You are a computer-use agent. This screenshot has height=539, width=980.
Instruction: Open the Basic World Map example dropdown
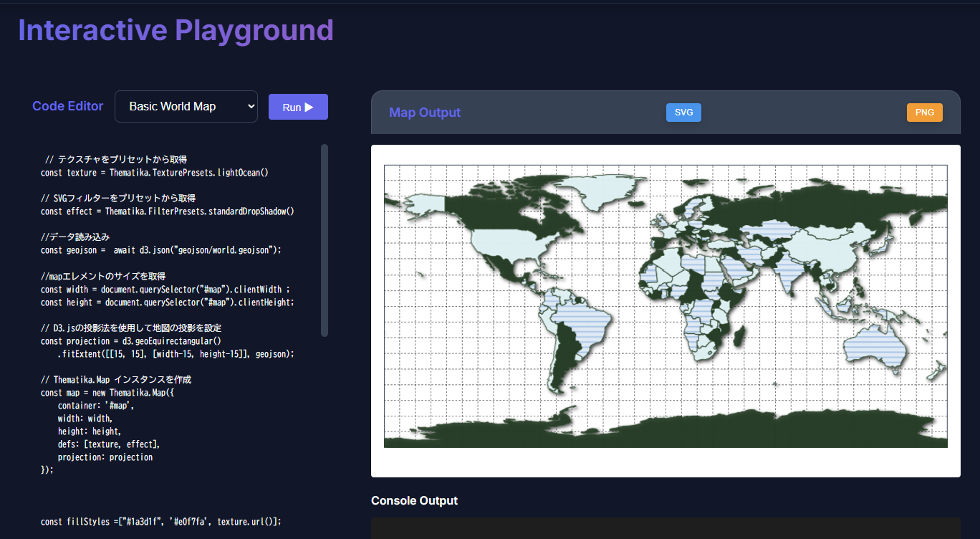tap(186, 107)
